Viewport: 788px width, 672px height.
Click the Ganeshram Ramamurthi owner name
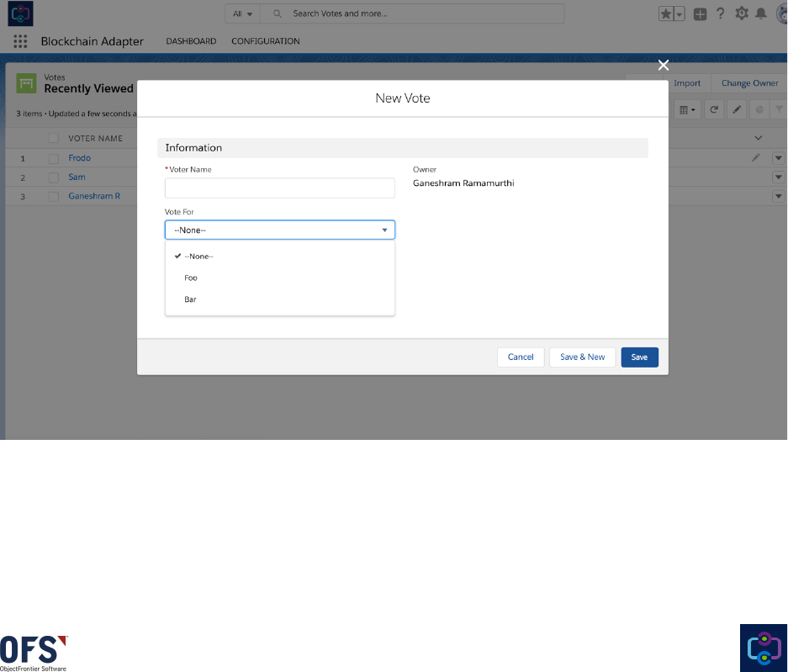(x=463, y=183)
